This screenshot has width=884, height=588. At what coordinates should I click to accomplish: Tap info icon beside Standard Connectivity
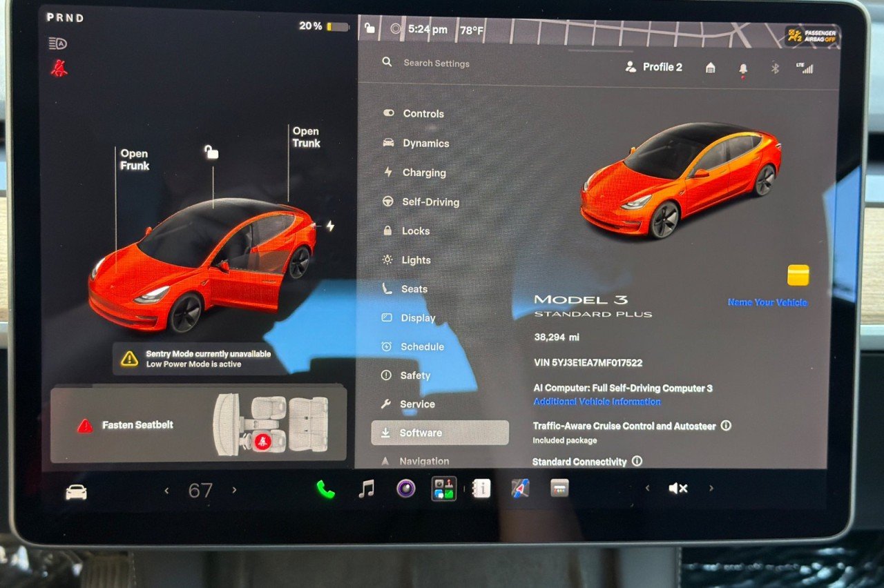[637, 461]
